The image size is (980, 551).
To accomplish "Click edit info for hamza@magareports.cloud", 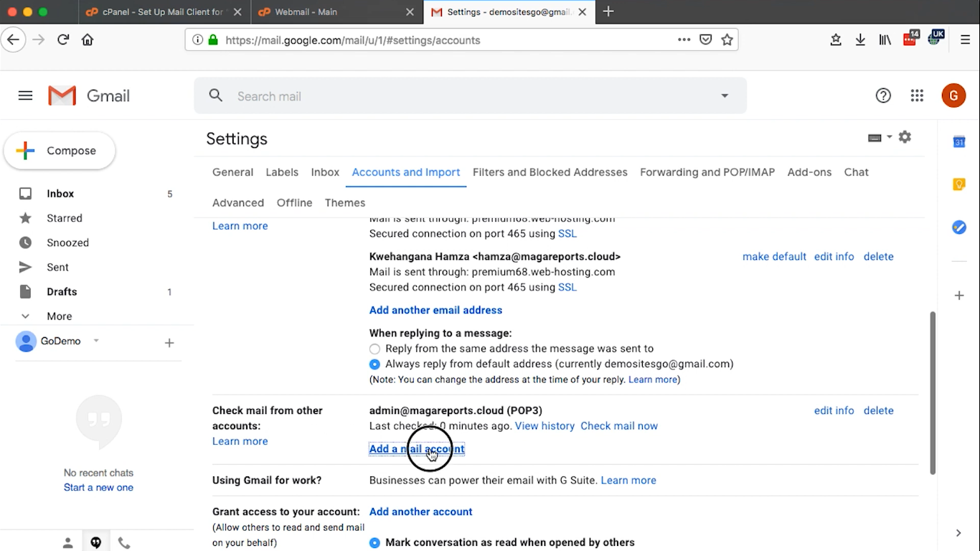I will [x=834, y=257].
